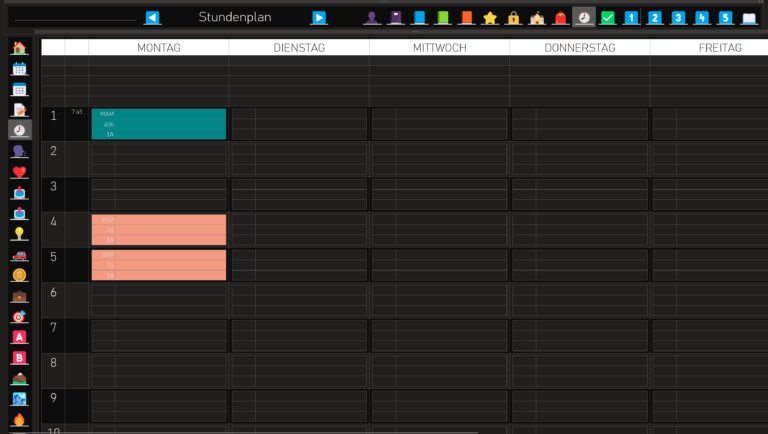Switch to number 4 tab icon
The height and width of the screenshot is (434, 768).
(x=701, y=18)
